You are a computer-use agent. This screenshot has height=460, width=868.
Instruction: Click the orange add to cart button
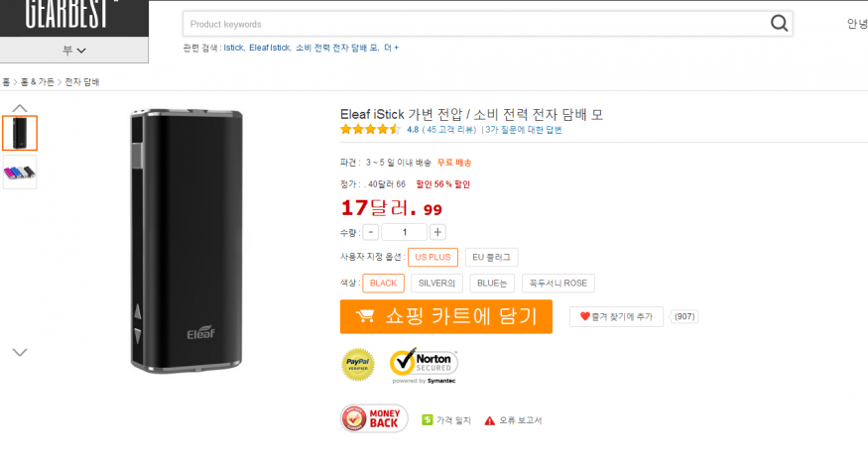[445, 316]
